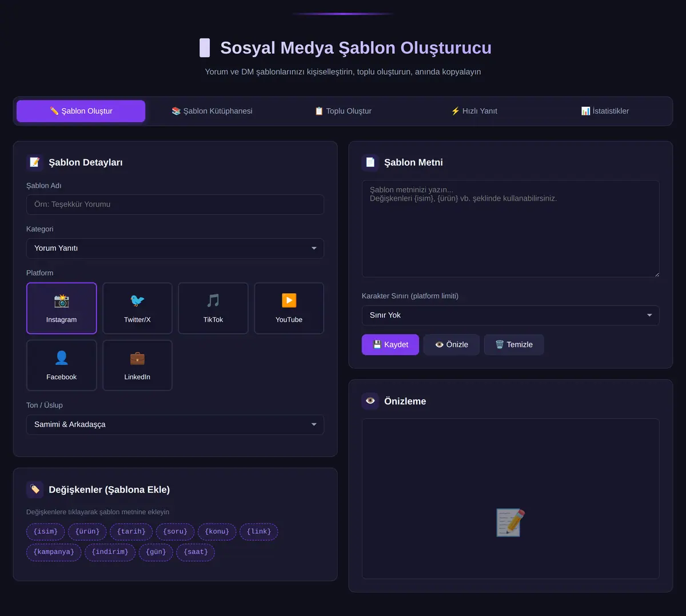The image size is (686, 616).
Task: Click the Değişkenler (Şablona Ekle) heading
Action: pos(109,490)
